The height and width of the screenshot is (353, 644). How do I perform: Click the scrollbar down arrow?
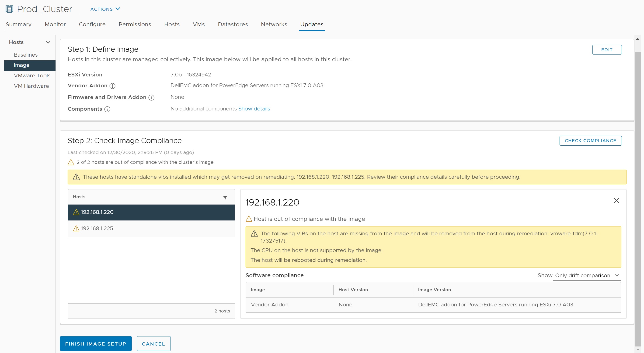click(637, 350)
